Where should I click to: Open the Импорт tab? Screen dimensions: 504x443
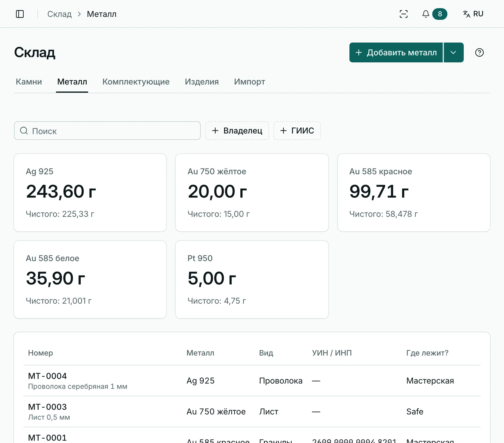point(250,82)
